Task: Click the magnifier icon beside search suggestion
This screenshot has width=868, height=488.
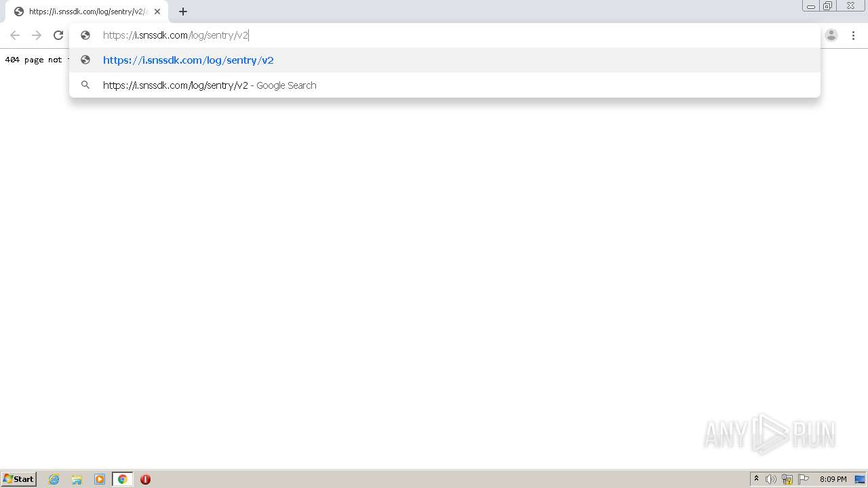Action: [85, 85]
